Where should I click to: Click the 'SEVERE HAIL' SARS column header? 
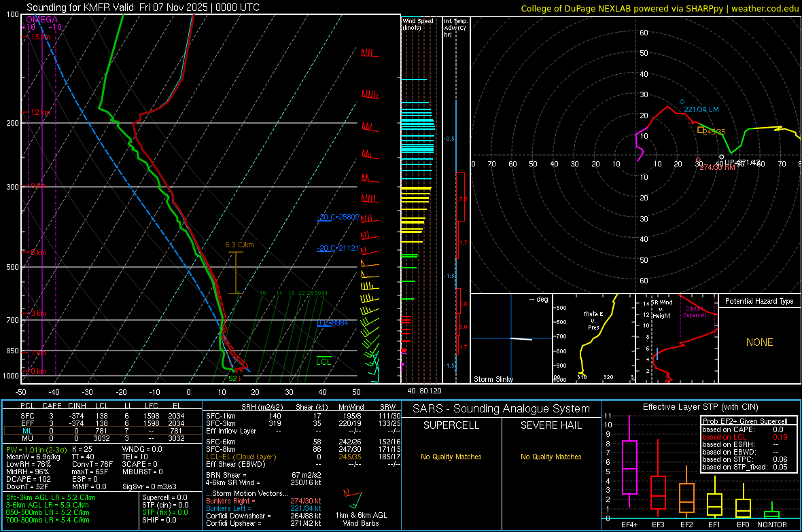[551, 425]
